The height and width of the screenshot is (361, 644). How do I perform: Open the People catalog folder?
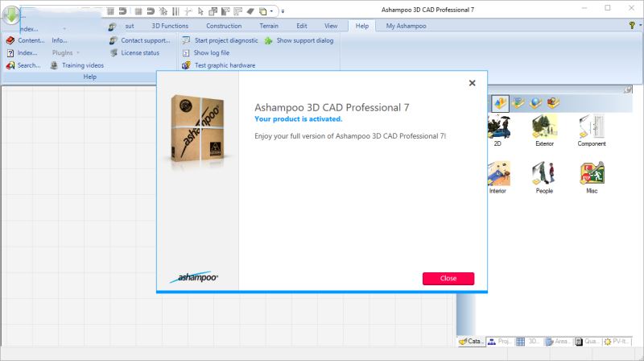point(545,177)
